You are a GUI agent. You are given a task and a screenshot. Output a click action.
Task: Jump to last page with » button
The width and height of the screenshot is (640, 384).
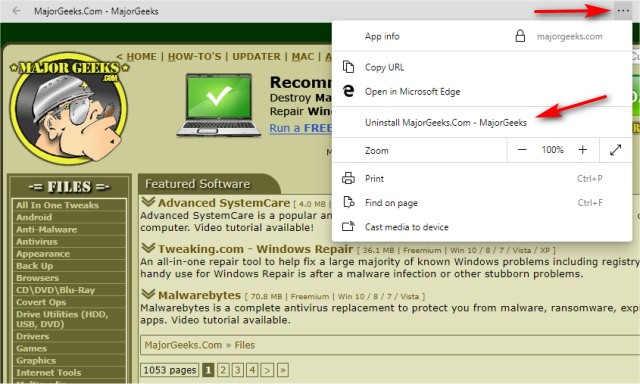coord(282,370)
